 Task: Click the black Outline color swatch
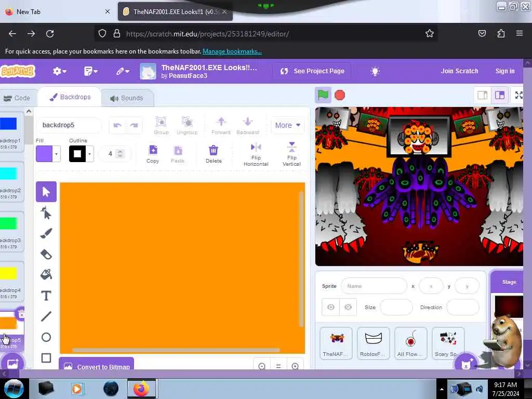(x=77, y=154)
